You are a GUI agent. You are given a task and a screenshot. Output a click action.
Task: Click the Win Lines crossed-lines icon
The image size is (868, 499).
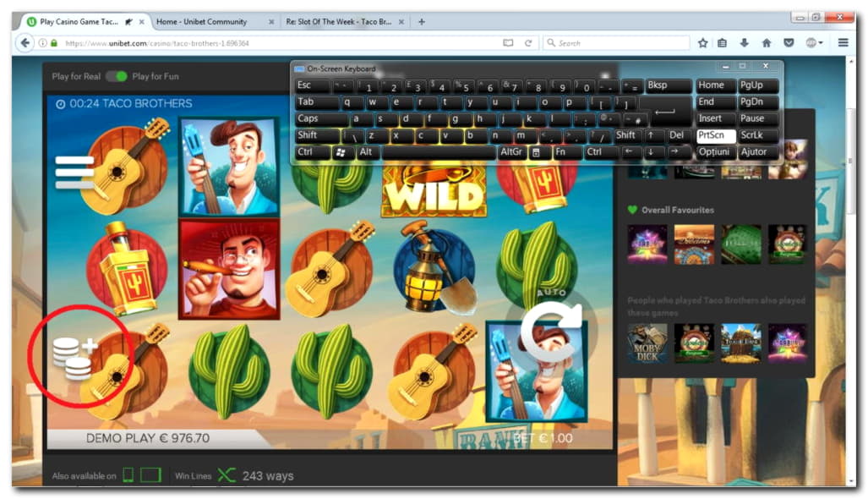tap(227, 475)
